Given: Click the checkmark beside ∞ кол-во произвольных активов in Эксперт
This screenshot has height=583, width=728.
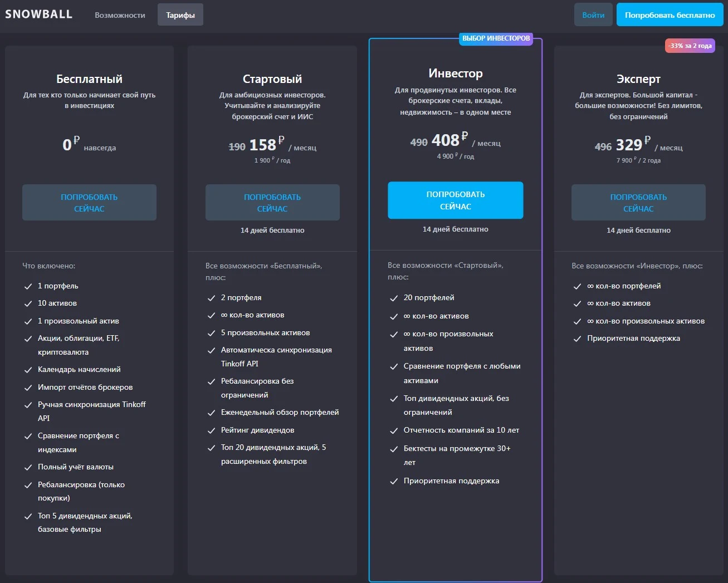Looking at the screenshot, I should (x=577, y=321).
